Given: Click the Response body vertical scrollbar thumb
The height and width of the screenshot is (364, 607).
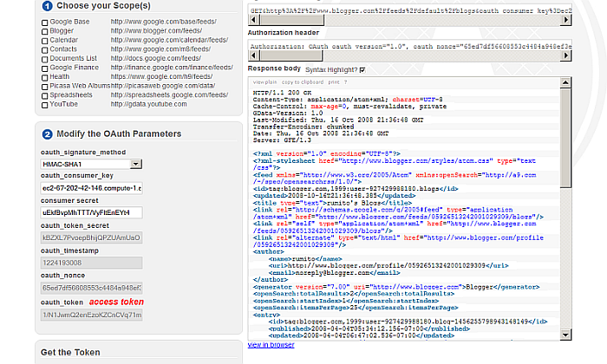Looking at the screenshot, I should point(565,139).
